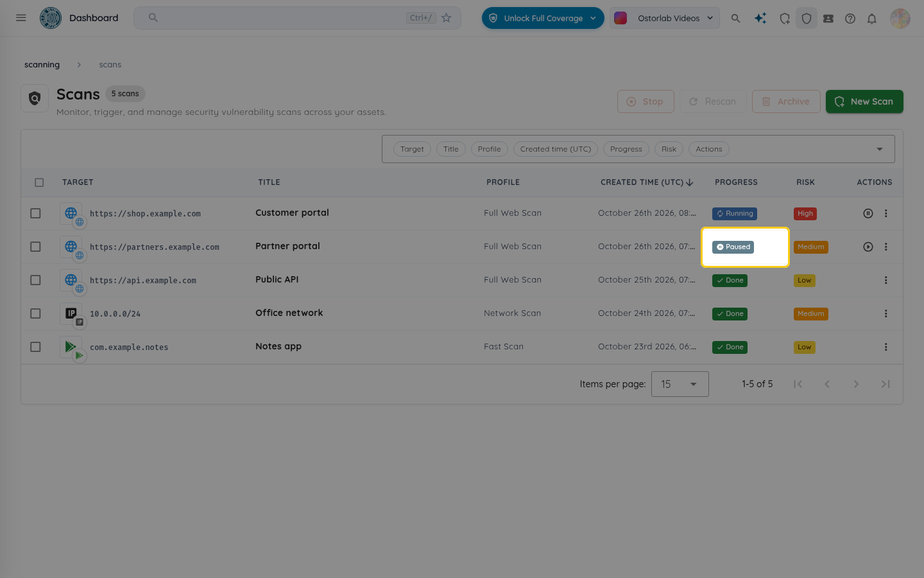The height and width of the screenshot is (578, 924).
Task: Expand the column filter dropdown arrow
Action: pos(880,149)
